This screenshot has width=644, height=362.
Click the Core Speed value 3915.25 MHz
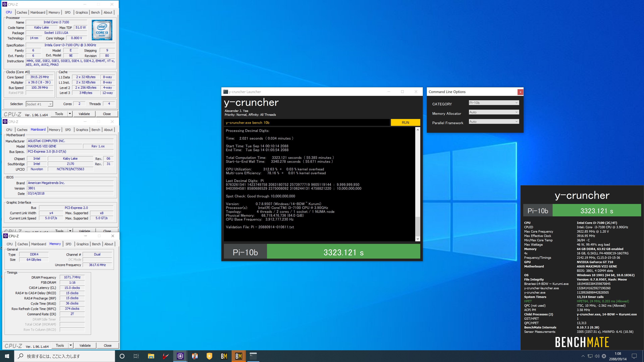pos(40,77)
